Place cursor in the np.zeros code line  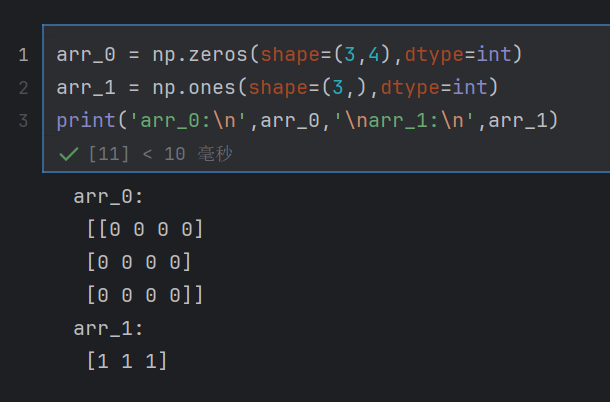[289, 54]
